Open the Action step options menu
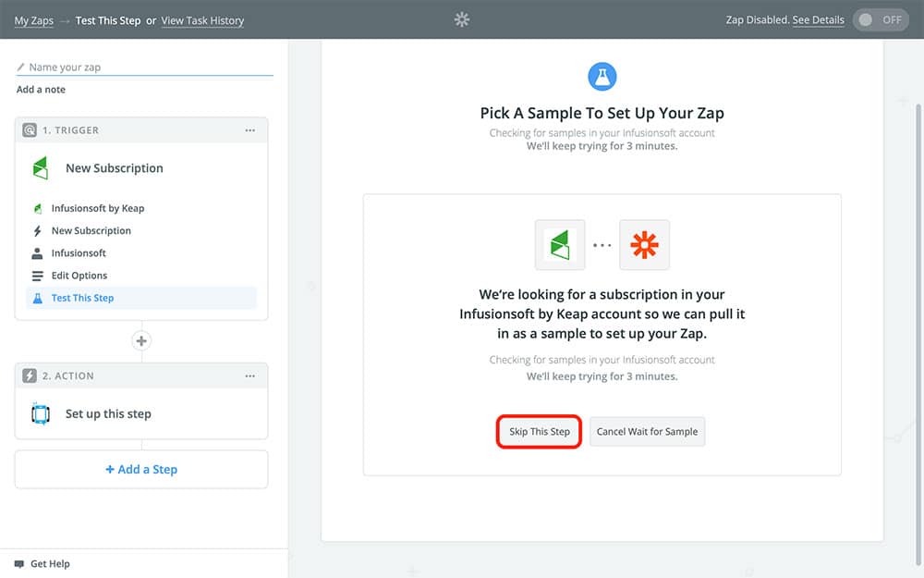Screen dimensions: 924x578 [249, 376]
